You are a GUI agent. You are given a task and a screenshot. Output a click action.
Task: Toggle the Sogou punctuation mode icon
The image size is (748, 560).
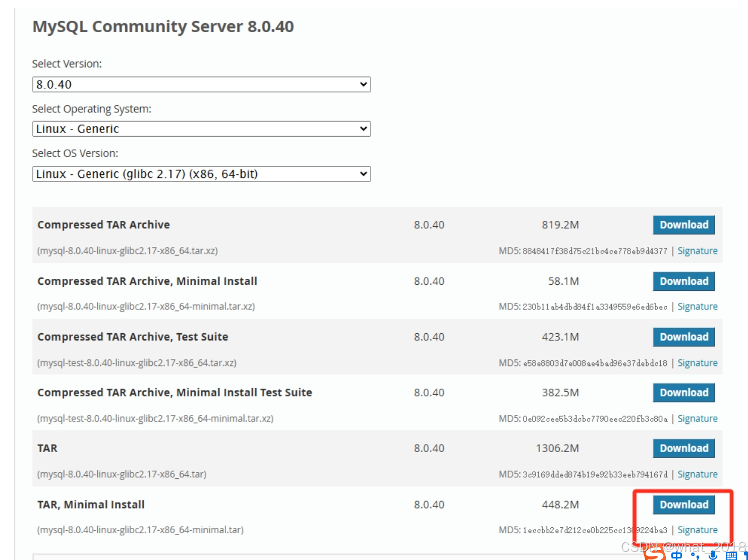(695, 556)
